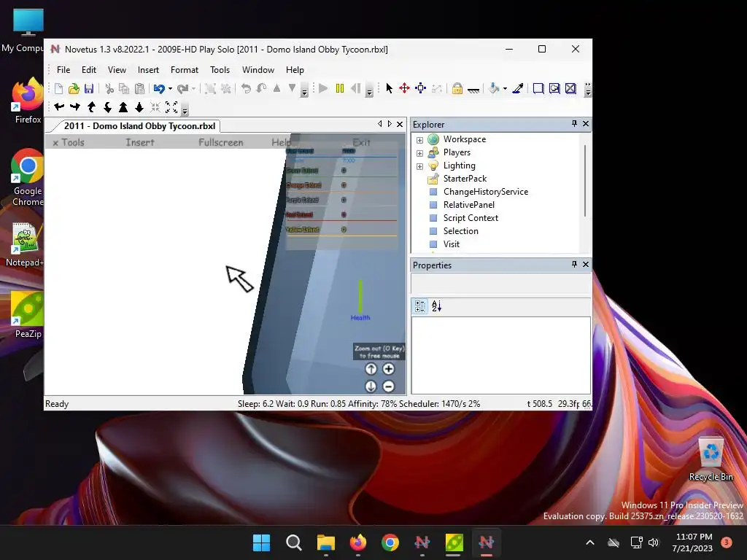
Task: Click the Anchor surface tool icon
Action: [x=473, y=90]
